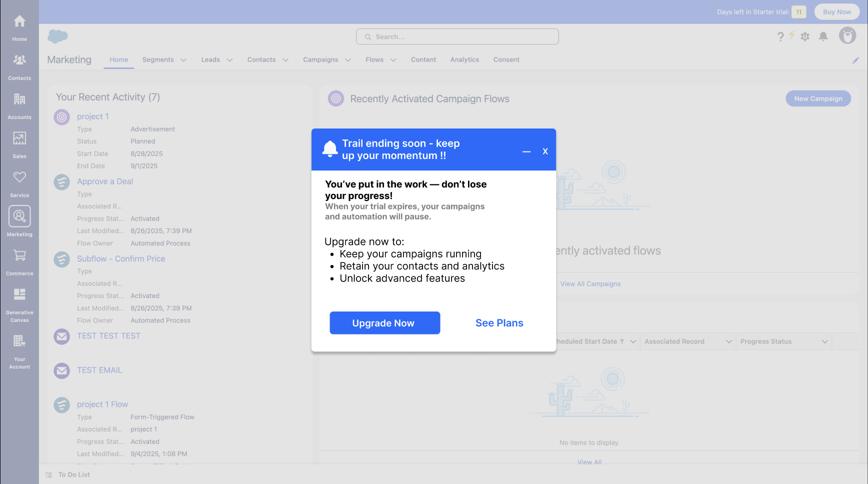
Task: Click the New Campaign button
Action: point(818,98)
